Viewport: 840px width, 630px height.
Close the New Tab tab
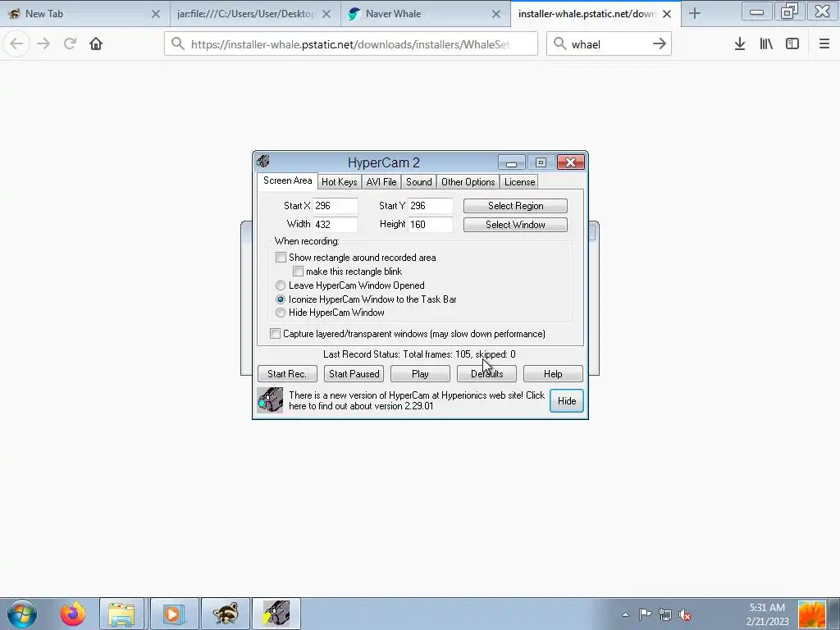click(x=156, y=14)
